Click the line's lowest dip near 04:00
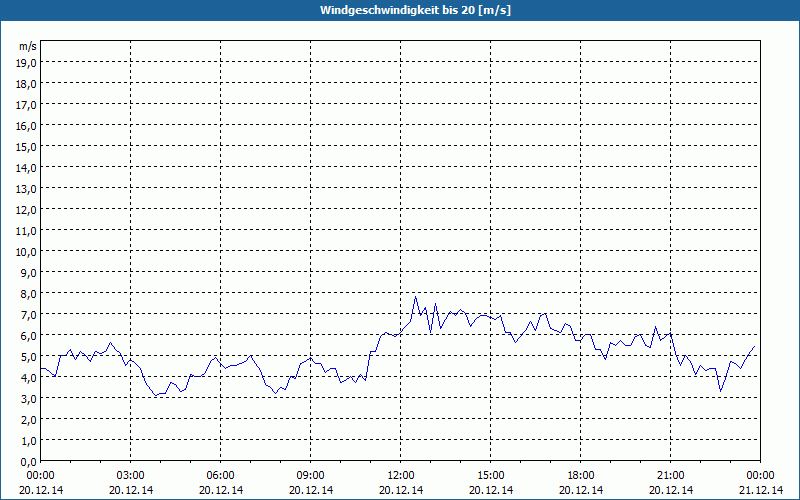This screenshot has width=800, height=500. point(156,395)
